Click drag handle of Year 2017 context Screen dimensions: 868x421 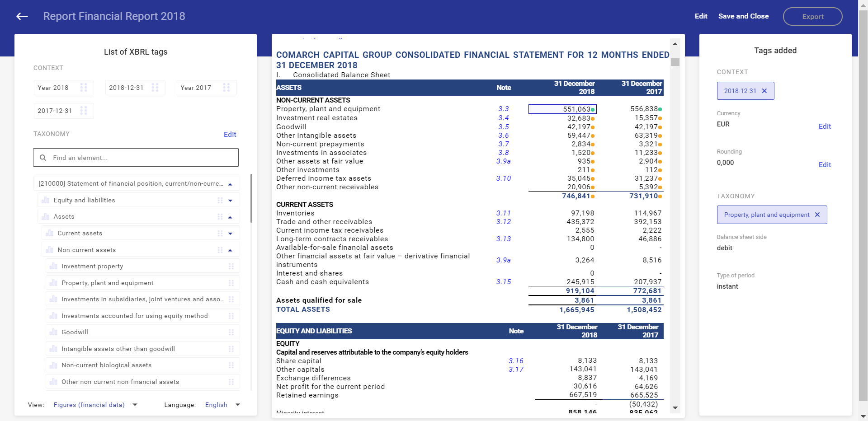226,88
